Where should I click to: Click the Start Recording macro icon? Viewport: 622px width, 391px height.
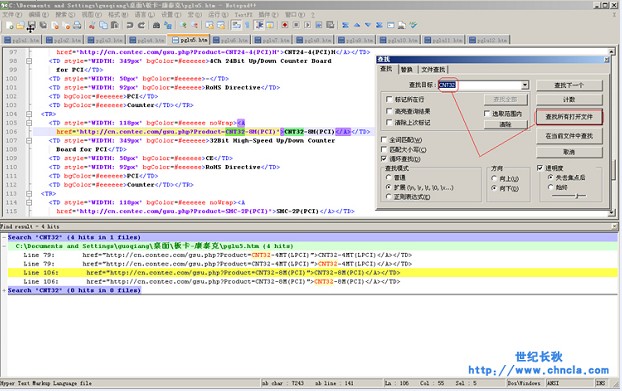285,25
